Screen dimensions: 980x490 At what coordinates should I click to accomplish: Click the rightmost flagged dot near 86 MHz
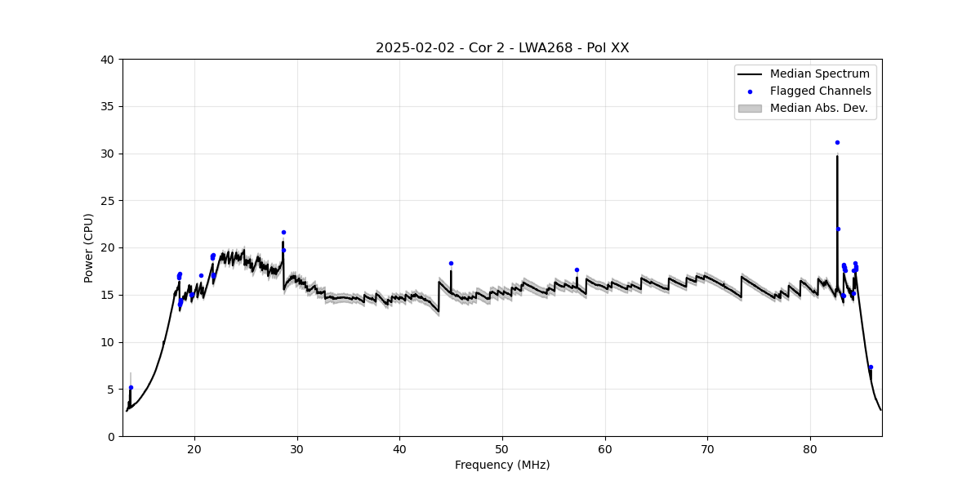pyautogui.click(x=871, y=367)
